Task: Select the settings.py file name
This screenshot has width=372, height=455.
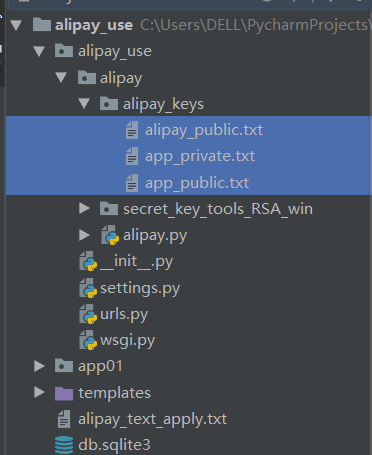Action: point(140,289)
